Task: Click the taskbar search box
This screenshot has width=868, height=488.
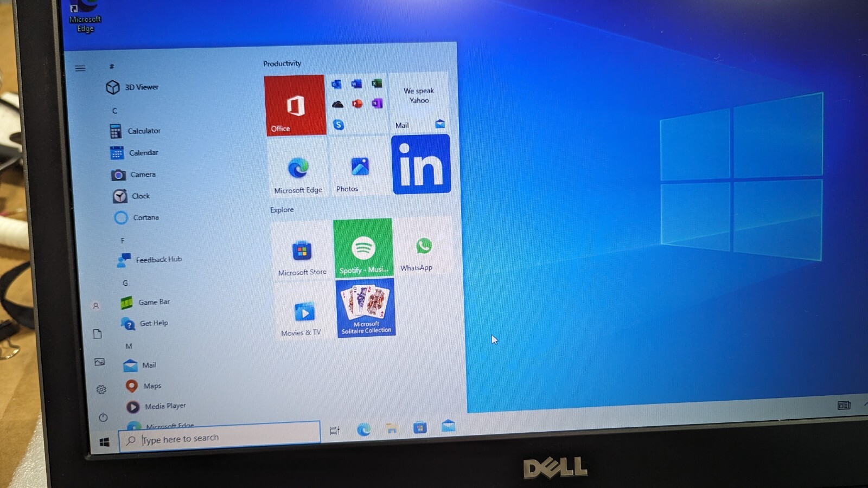Action: coord(219,437)
